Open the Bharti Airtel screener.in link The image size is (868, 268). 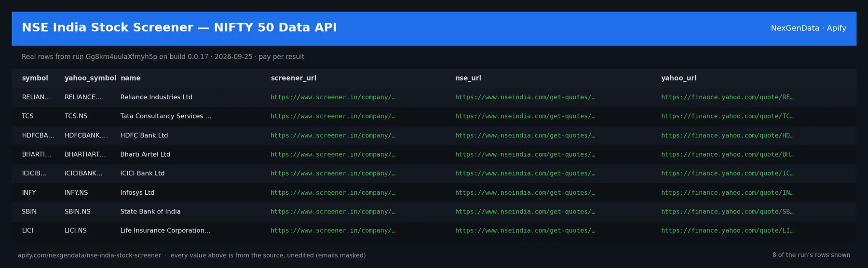click(x=333, y=154)
